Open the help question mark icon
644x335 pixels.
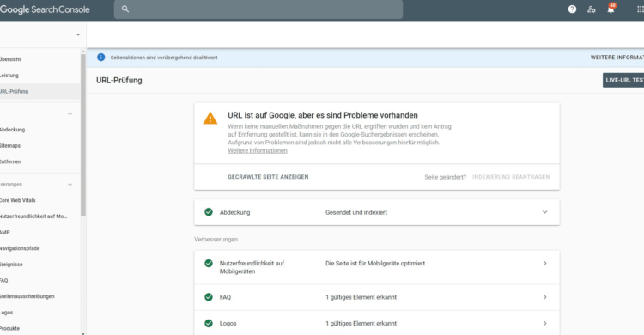pos(572,9)
